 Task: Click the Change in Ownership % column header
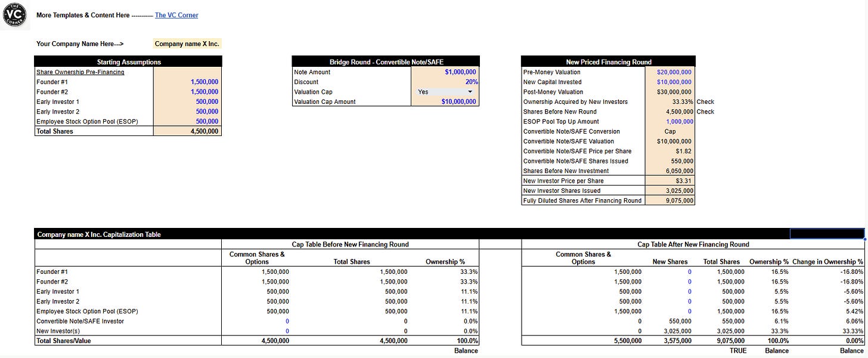click(827, 261)
